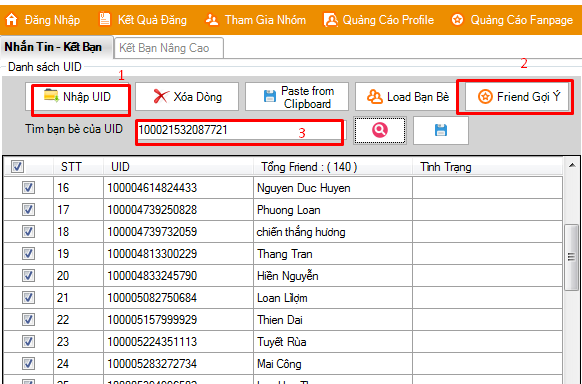Image resolution: width=582 pixels, height=384 pixels.
Task: Click the table vertical scrollbar thumb
Action: tap(572, 257)
